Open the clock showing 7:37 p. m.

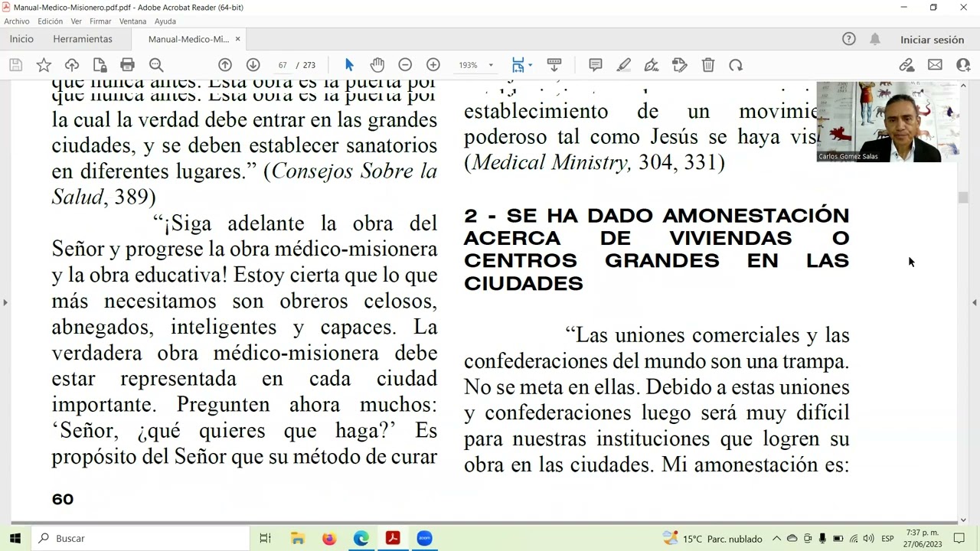(x=922, y=538)
